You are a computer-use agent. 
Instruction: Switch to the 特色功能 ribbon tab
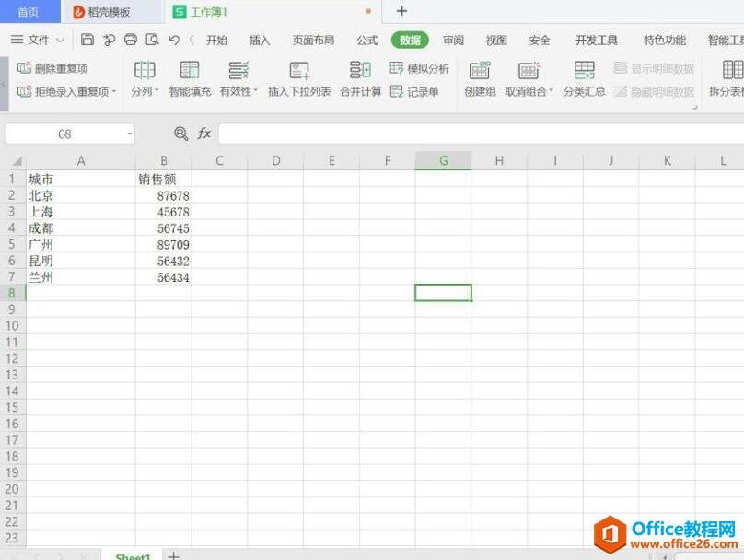point(665,40)
